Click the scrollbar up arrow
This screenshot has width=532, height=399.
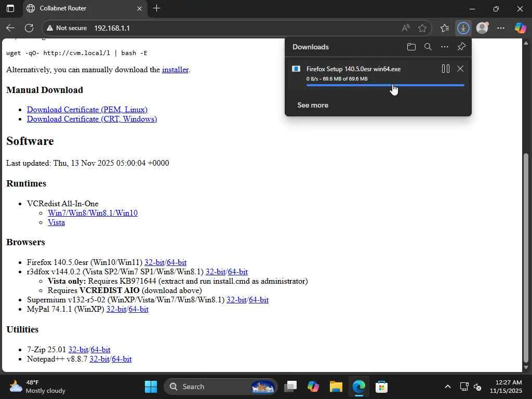[526, 43]
